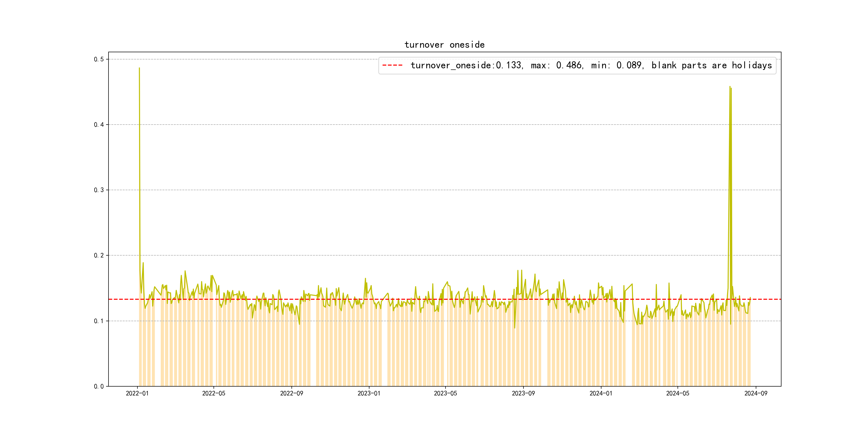The image size is (868, 434).
Task: Click the 2023-09 x-axis date label
Action: click(x=523, y=394)
